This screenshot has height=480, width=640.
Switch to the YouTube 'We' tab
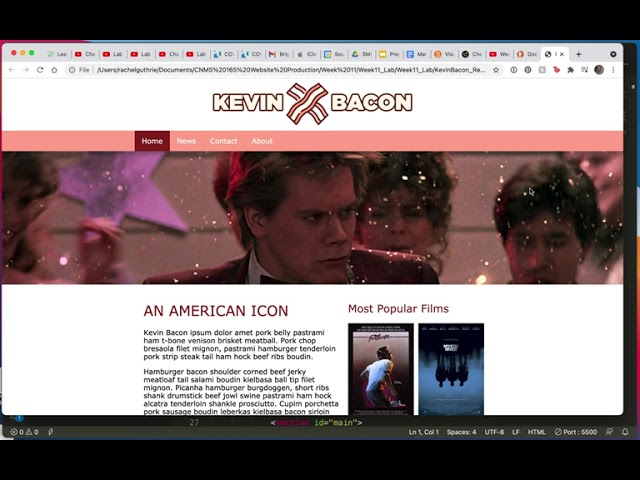(x=500, y=54)
